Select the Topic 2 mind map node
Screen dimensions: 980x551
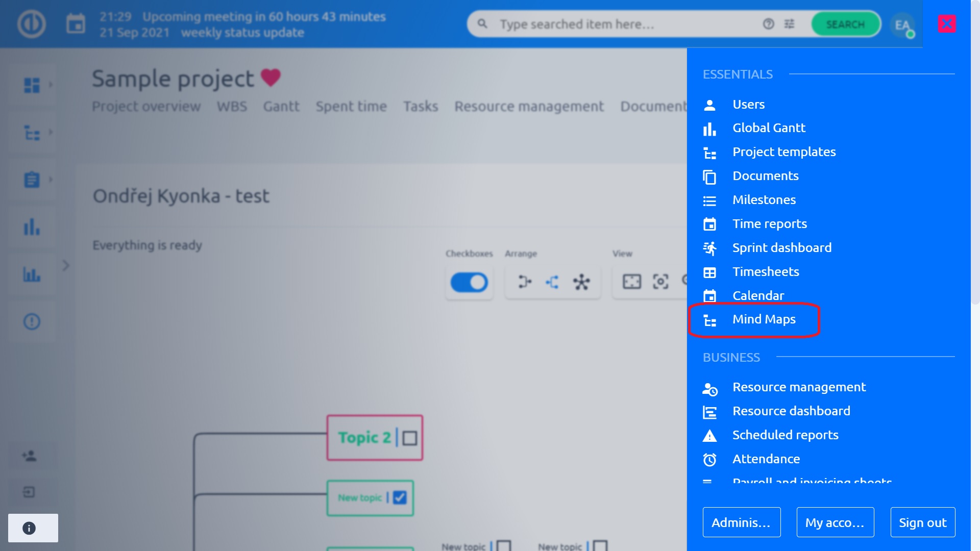click(x=375, y=438)
